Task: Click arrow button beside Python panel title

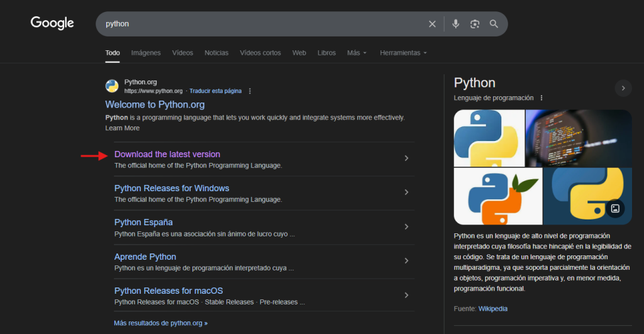Action: click(623, 88)
